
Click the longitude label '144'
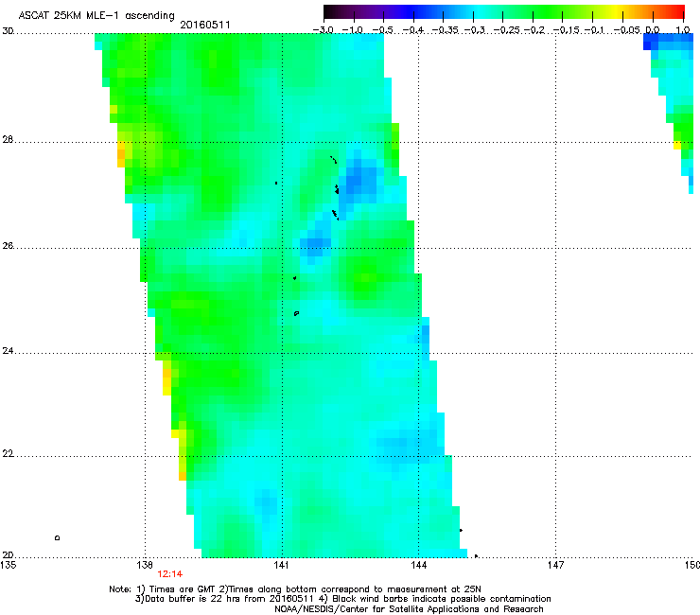pyautogui.click(x=418, y=566)
